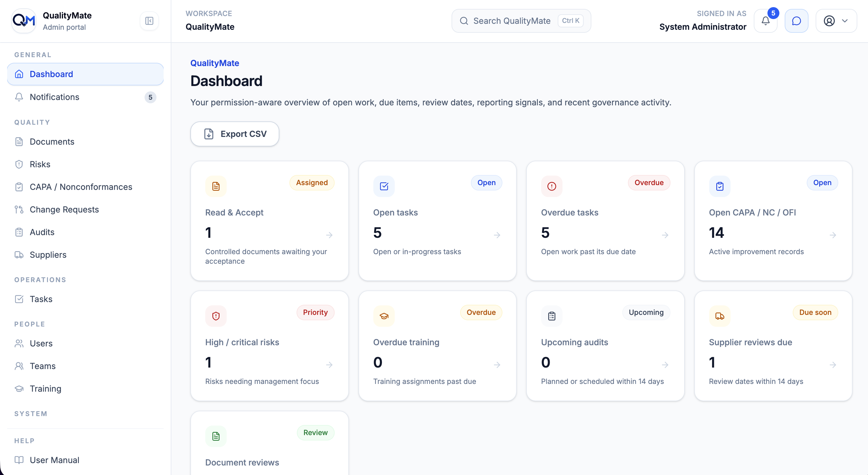Open the chat bubble icon

pyautogui.click(x=796, y=21)
